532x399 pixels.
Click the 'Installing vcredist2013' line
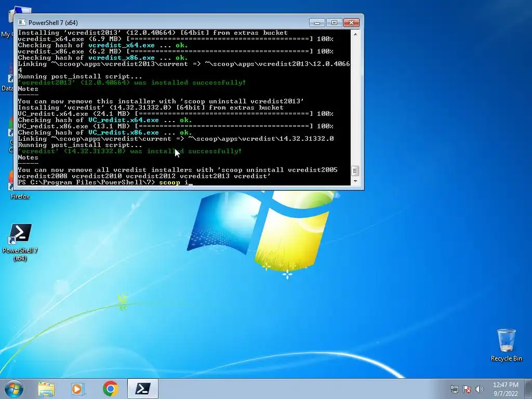coord(153,33)
